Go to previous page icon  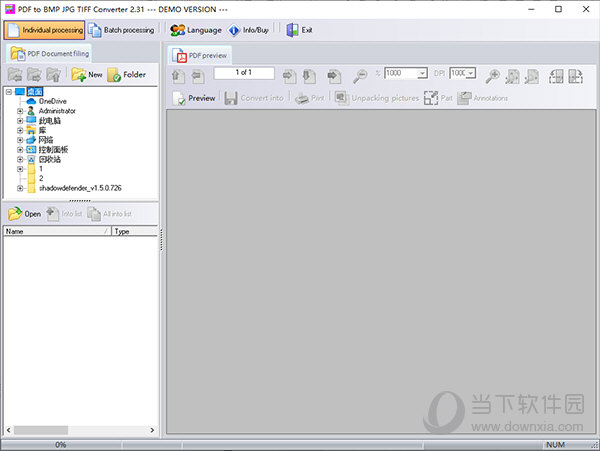[197, 76]
